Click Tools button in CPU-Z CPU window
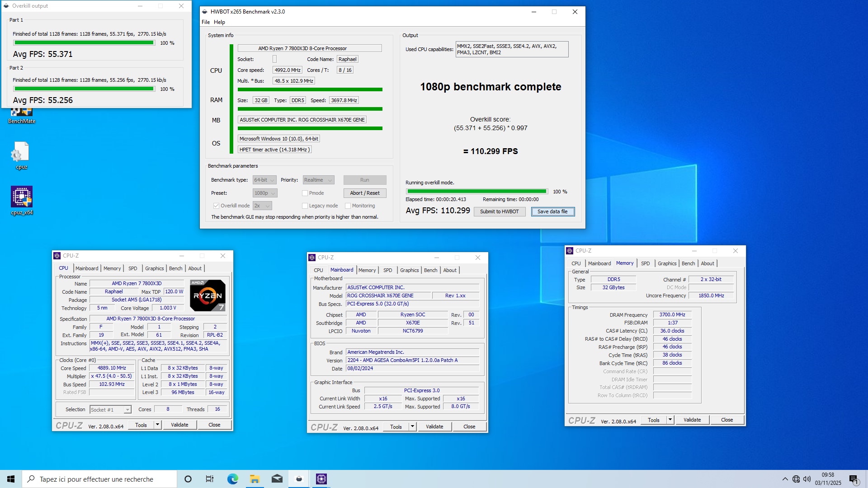Viewport: 868px width, 488px height. point(141,425)
